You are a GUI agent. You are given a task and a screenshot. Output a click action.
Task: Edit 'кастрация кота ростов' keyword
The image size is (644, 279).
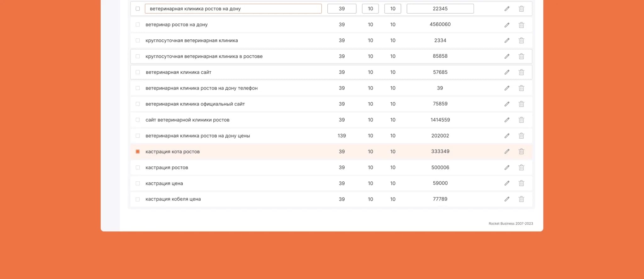point(507,151)
